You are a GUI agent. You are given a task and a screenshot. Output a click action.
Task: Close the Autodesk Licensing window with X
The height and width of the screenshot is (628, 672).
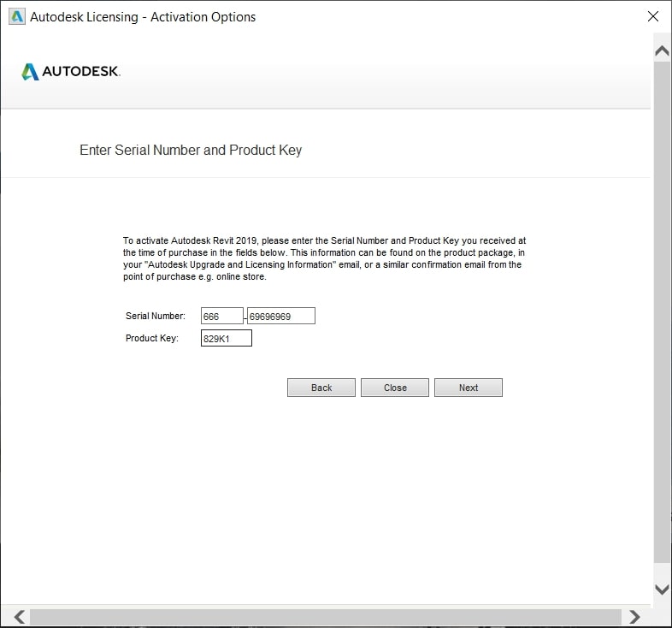[653, 16]
